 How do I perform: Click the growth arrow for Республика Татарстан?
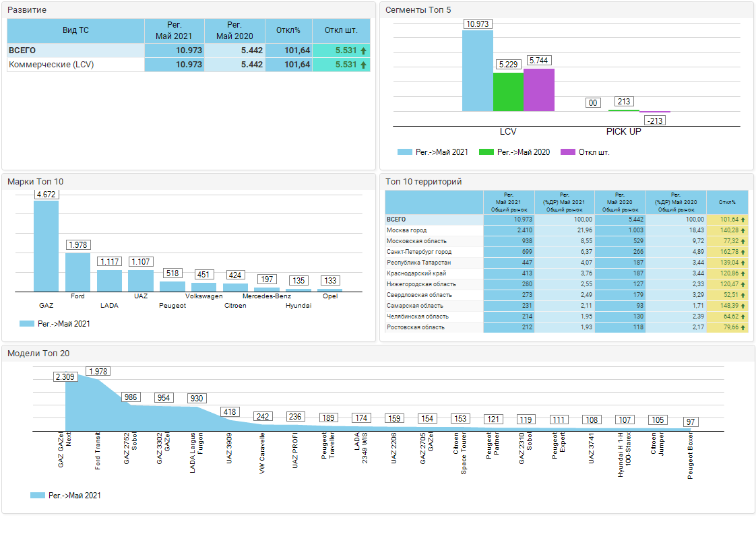pos(743,263)
